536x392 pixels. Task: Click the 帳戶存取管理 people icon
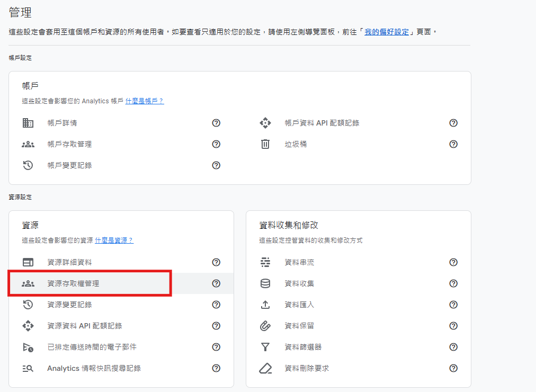pyautogui.click(x=28, y=144)
